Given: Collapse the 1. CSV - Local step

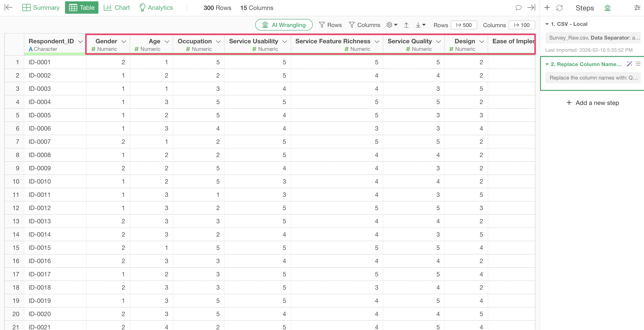Looking at the screenshot, I should click(x=547, y=24).
